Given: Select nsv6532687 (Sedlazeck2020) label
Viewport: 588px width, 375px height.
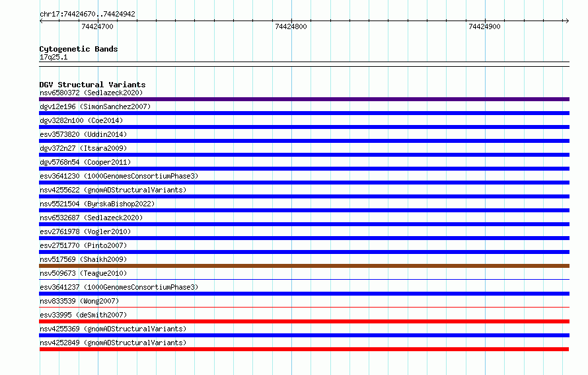Looking at the screenshot, I should click(x=91, y=218).
